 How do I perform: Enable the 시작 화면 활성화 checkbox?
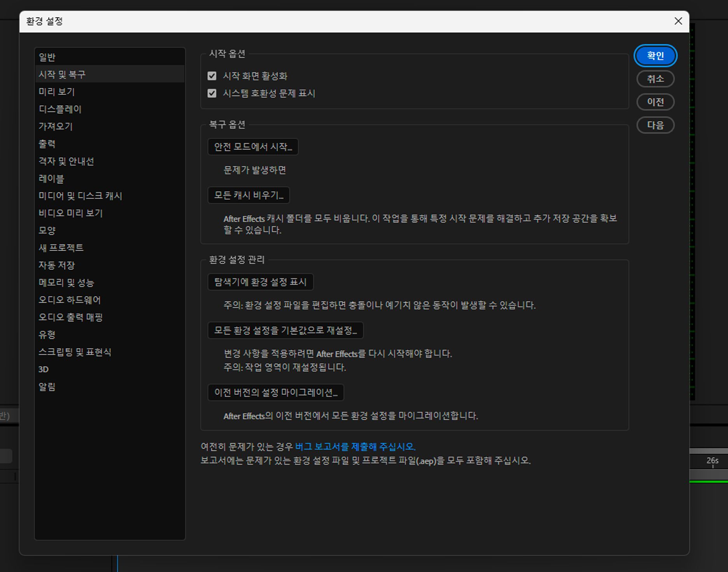point(212,76)
